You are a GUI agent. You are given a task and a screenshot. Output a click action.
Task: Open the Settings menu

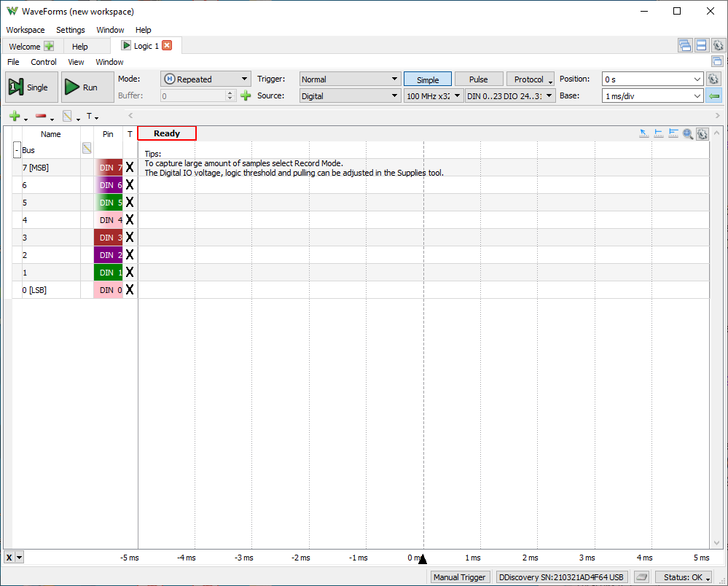coord(71,30)
